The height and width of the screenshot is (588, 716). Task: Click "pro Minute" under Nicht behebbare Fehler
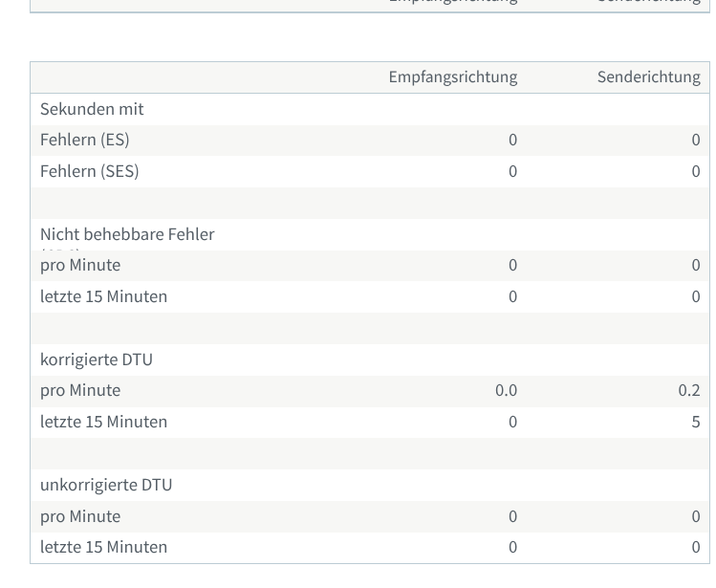click(80, 265)
